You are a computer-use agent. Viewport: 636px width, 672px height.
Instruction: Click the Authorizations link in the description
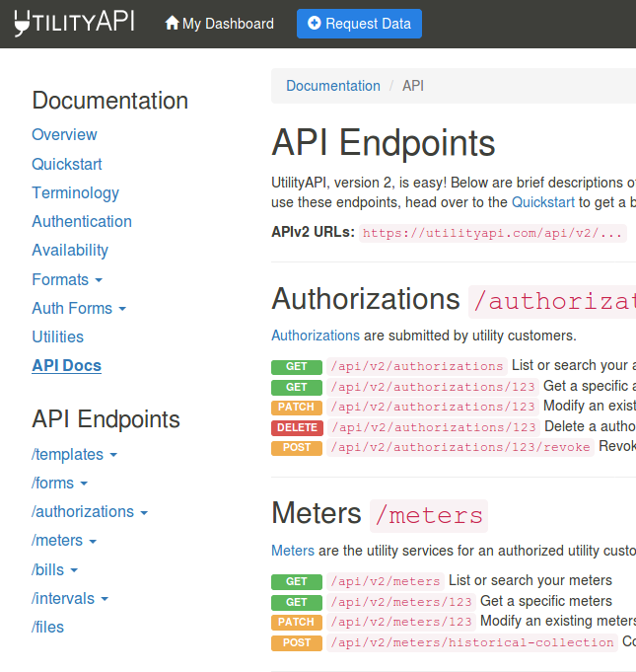(x=316, y=336)
